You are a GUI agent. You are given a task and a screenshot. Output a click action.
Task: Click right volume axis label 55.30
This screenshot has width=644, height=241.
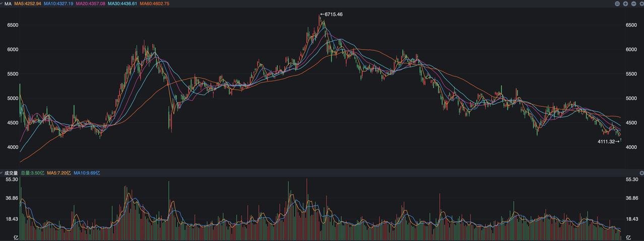pos(631,179)
